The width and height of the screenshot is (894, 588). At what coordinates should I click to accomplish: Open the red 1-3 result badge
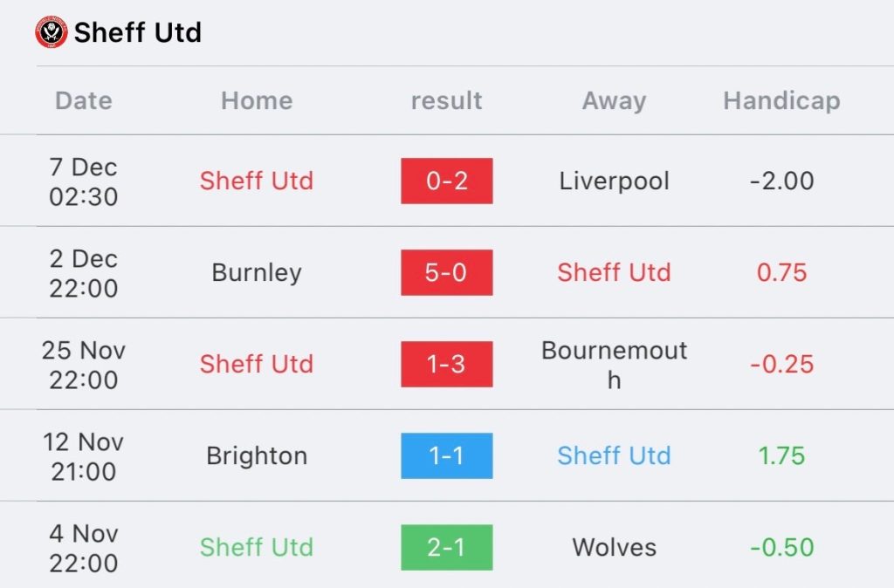(x=447, y=364)
